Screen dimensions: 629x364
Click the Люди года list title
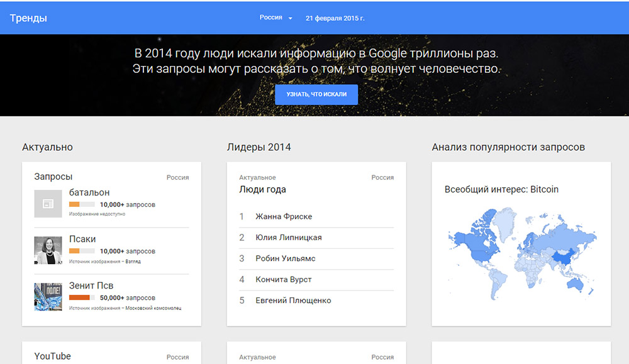pos(262,189)
